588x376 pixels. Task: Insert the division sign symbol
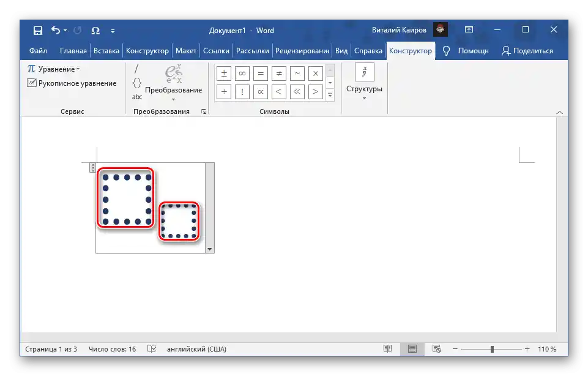(x=224, y=92)
